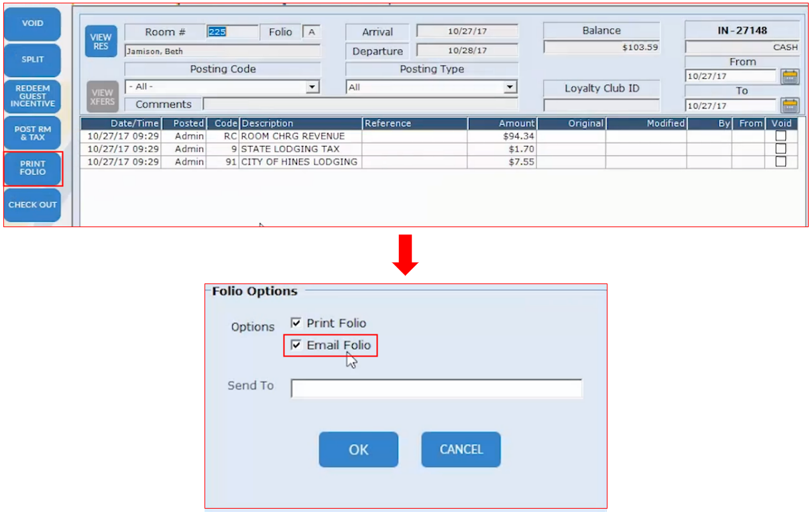Click the VIEW RES button
The image size is (812, 512).
coord(101,42)
